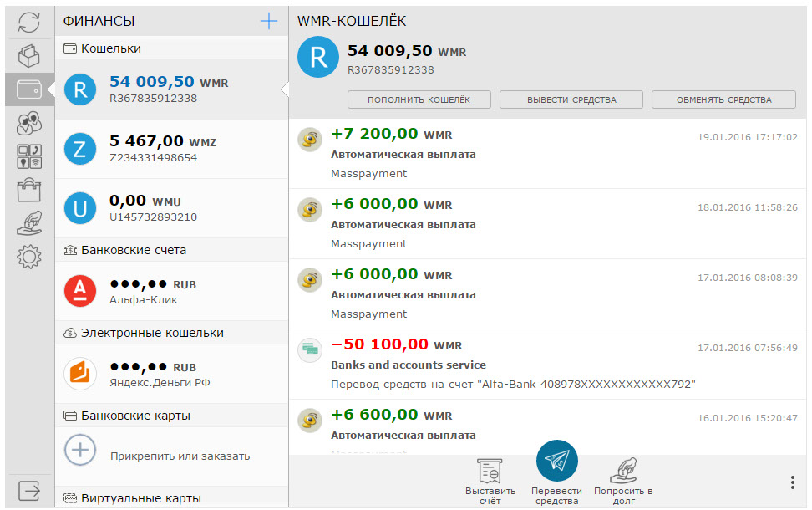Open the hand with coin loans icon
This screenshot has width=812, height=510.
[x=29, y=223]
